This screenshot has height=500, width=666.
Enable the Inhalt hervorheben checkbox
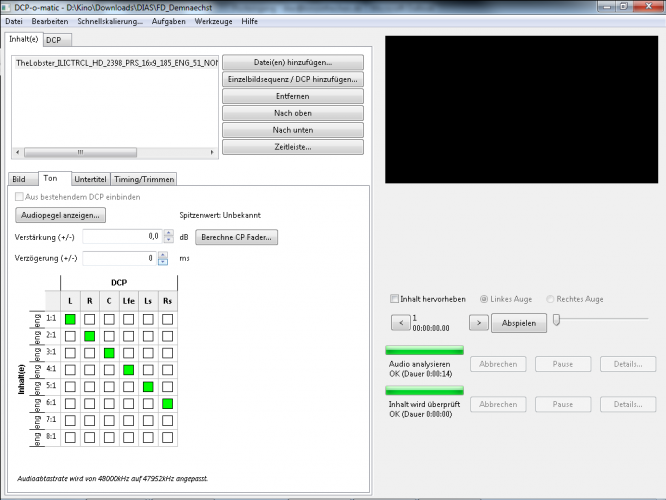tap(394, 299)
